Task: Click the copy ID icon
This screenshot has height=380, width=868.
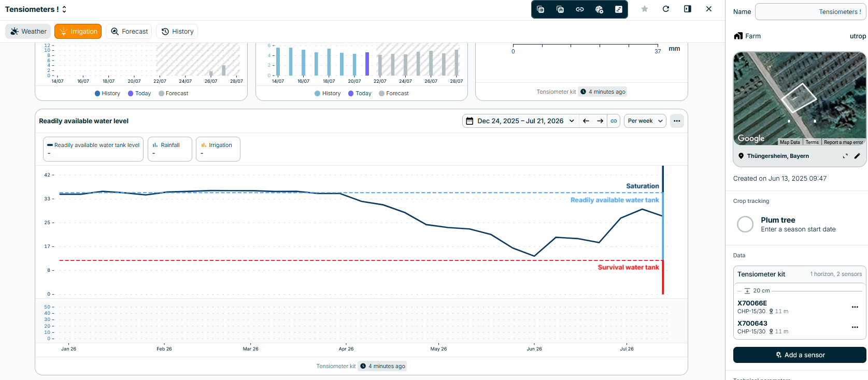Action: tap(540, 9)
